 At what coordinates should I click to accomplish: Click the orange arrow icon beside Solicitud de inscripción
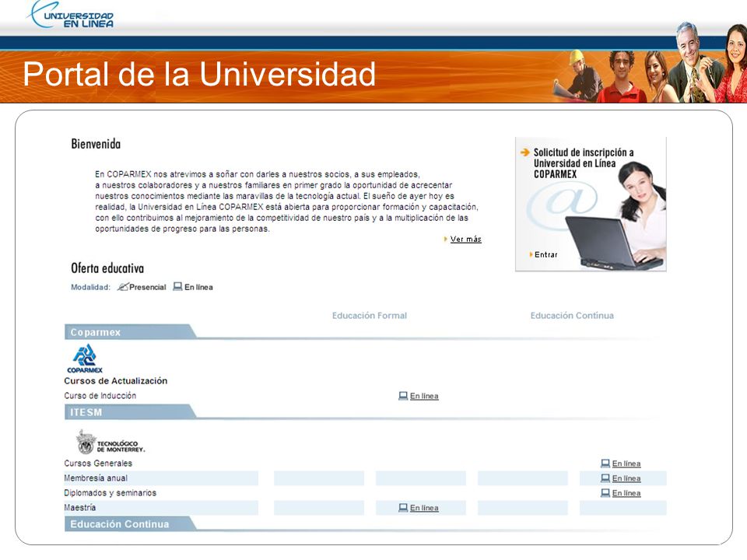pos(524,152)
